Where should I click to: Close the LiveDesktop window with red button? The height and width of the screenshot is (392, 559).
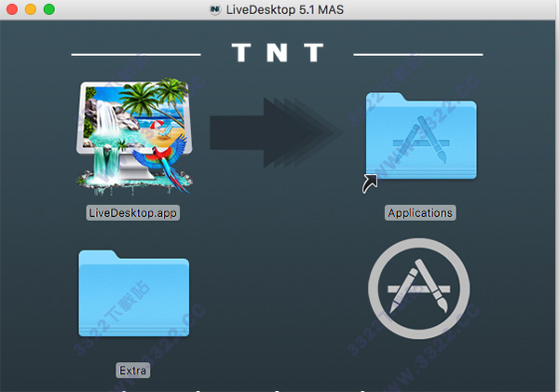[x=12, y=9]
